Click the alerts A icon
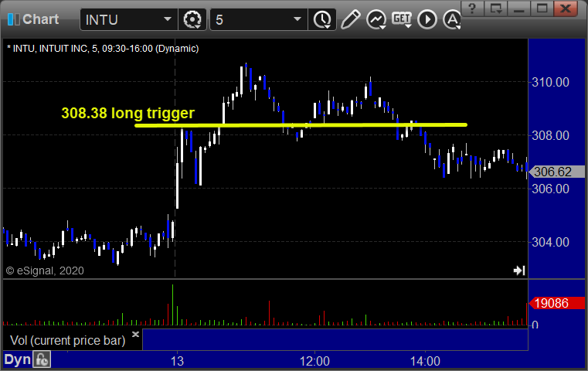The width and height of the screenshot is (588, 371). pos(452,19)
